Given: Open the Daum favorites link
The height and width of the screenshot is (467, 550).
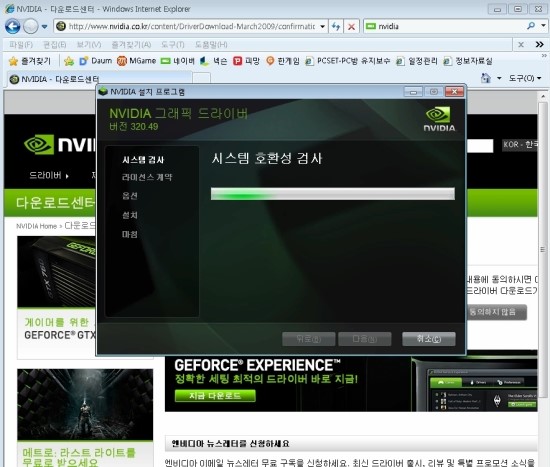Looking at the screenshot, I should tap(95, 61).
